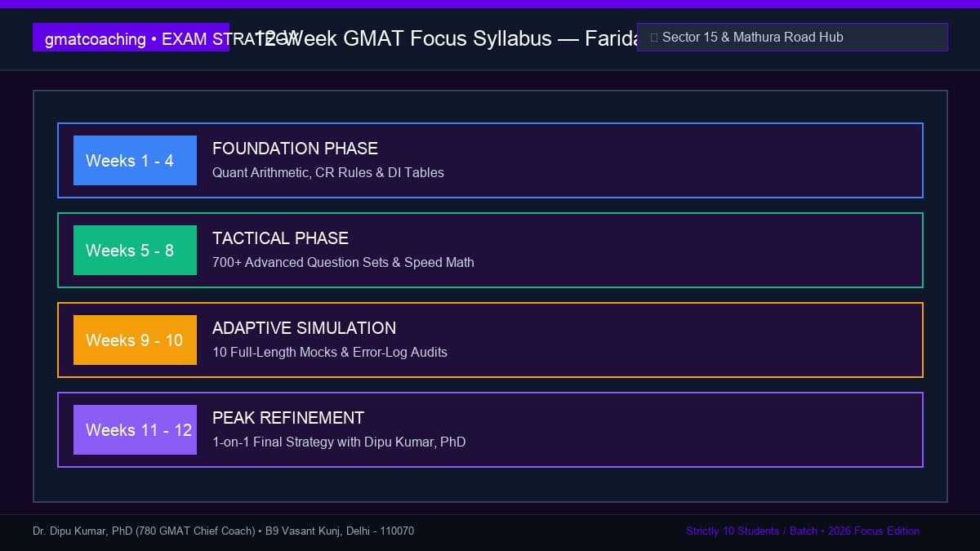
Task: Click the gmatcoaching EXAM STRATEGY badge
Action: pos(131,38)
